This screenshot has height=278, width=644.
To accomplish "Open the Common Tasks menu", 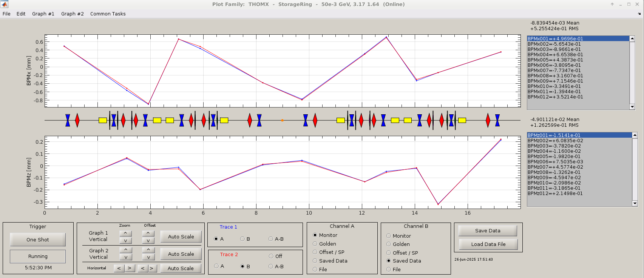I will 108,14.
